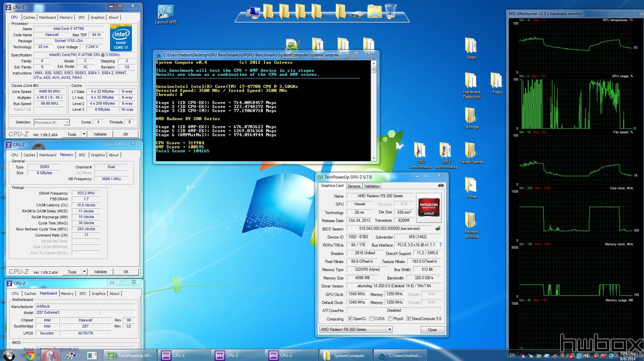Toggle the PhysX checkbox in GPU-Z
The image size is (644, 361).
(390, 319)
